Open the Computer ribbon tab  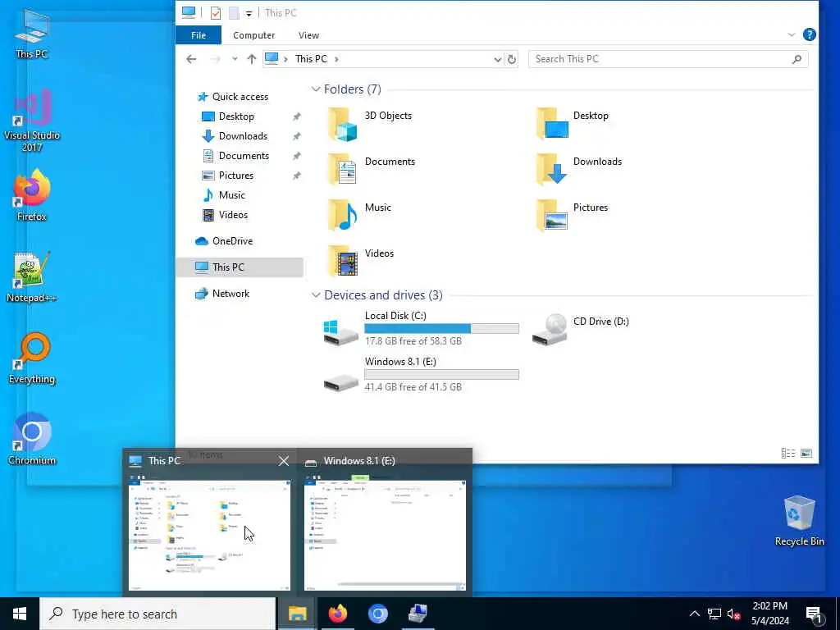[x=254, y=34]
